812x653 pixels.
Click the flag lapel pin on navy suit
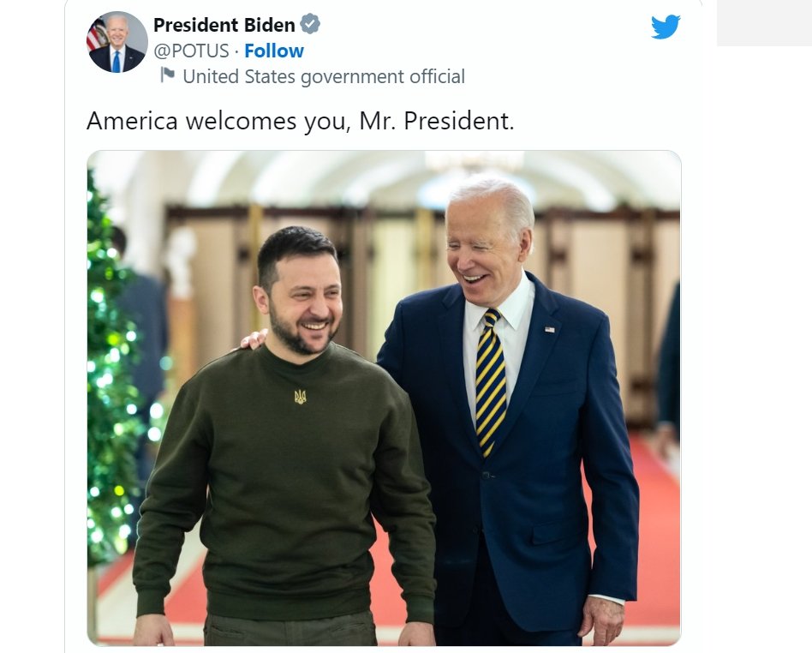(549, 329)
